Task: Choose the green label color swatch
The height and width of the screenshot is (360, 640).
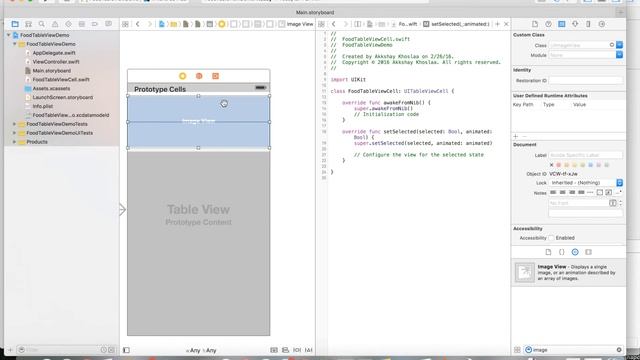Action: [582, 165]
